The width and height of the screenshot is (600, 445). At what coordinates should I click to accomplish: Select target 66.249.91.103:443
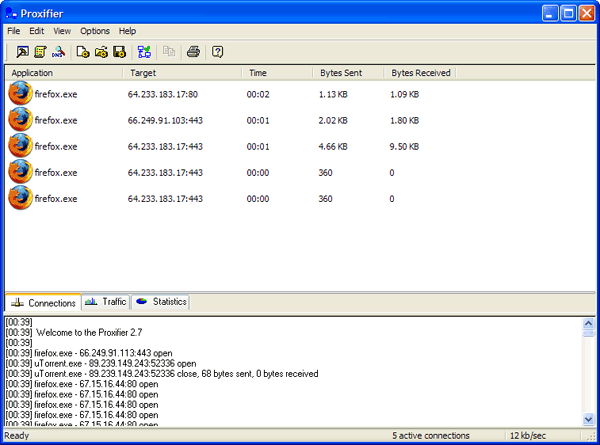tap(165, 120)
